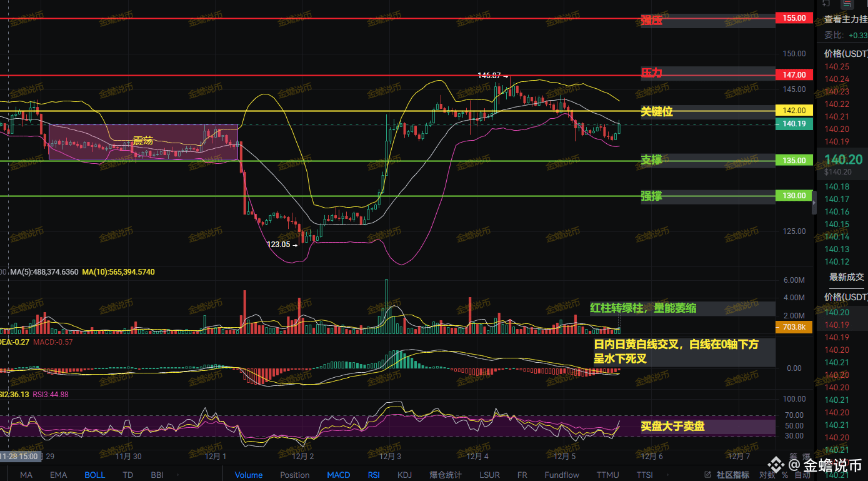Select the 强压 annotation label
Image resolution: width=868 pixels, height=481 pixels.
(651, 21)
